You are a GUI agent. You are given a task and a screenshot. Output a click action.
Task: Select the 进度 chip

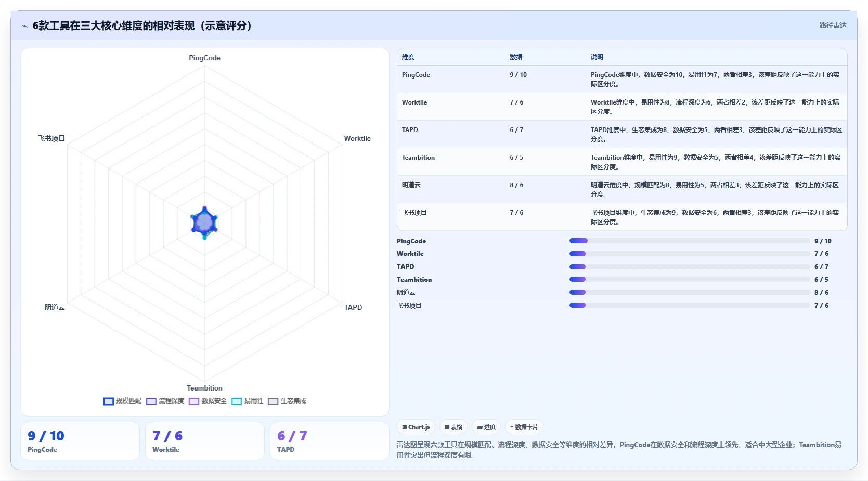click(x=486, y=427)
